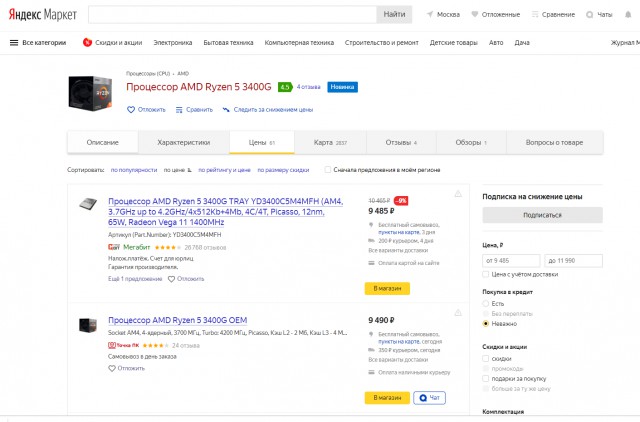The image size is (640, 422).
Task: Click В магазин for the Мегабит offer
Action: click(x=387, y=288)
